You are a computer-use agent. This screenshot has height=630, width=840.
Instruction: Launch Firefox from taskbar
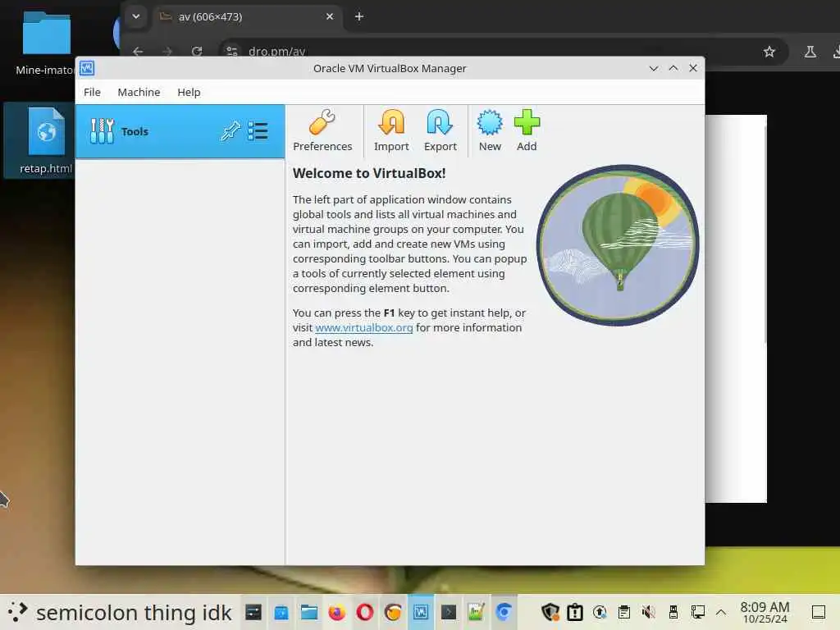tap(337, 612)
